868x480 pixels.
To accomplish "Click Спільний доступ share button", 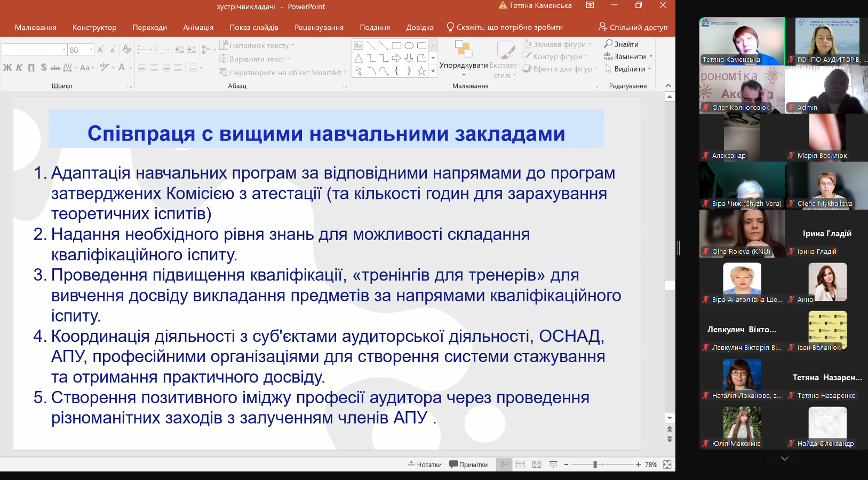I will click(633, 27).
